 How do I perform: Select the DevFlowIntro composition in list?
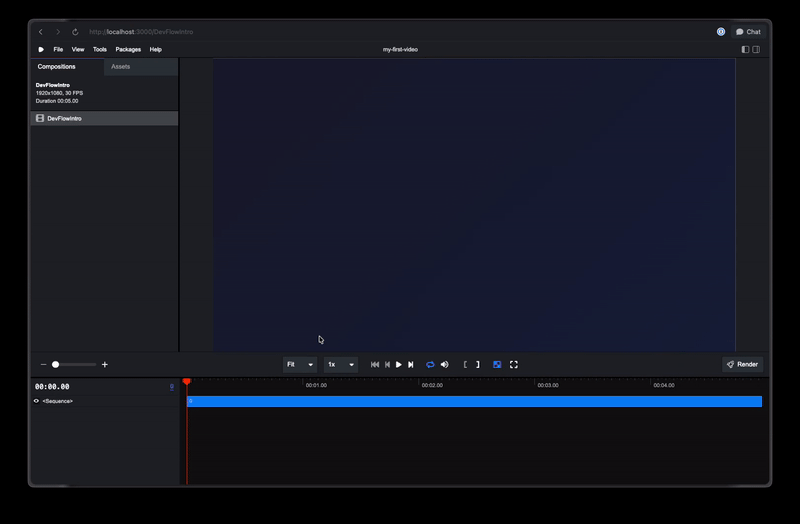pos(105,118)
